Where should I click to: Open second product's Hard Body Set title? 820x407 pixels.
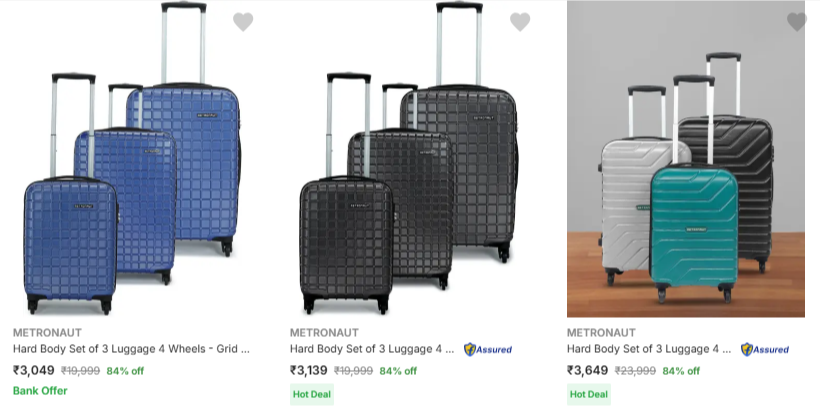point(372,349)
